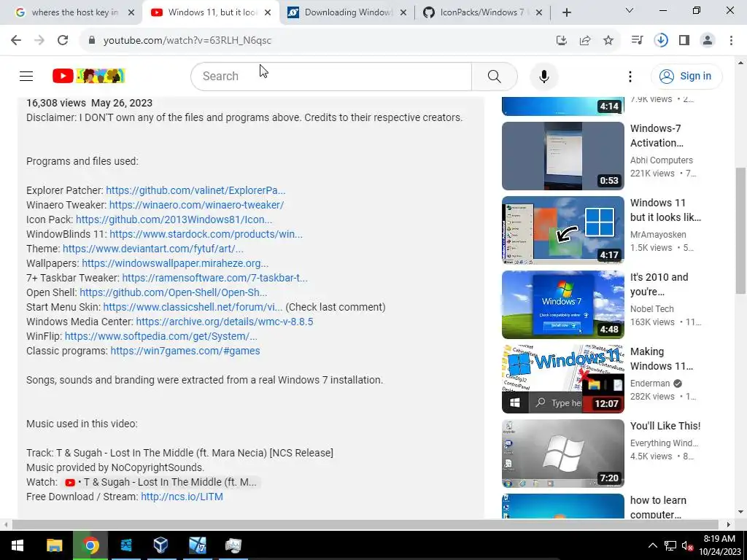The image size is (747, 560).
Task: Open the Windows Media Center archive link
Action: pyautogui.click(x=225, y=322)
